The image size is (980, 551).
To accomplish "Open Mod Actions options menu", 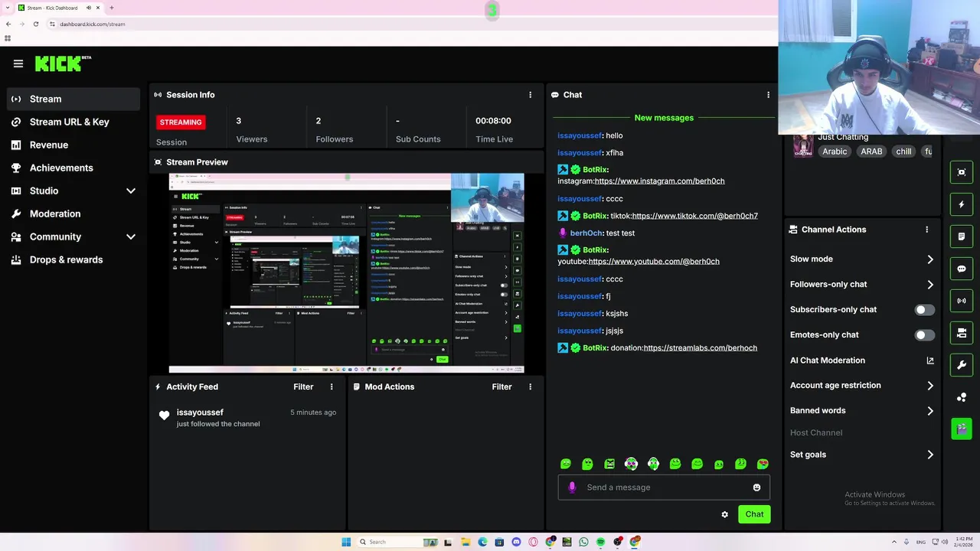I will click(x=530, y=387).
